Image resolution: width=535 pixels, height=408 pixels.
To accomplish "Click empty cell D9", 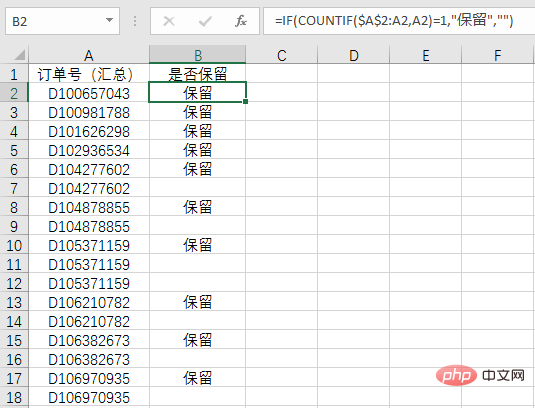I will [353, 226].
